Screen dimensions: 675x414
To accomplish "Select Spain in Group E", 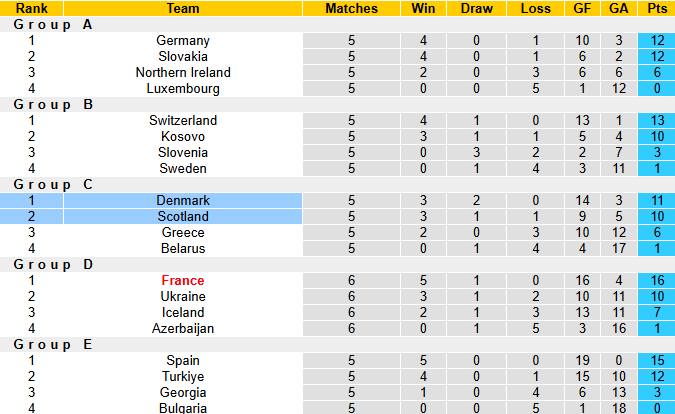I will [x=183, y=360].
